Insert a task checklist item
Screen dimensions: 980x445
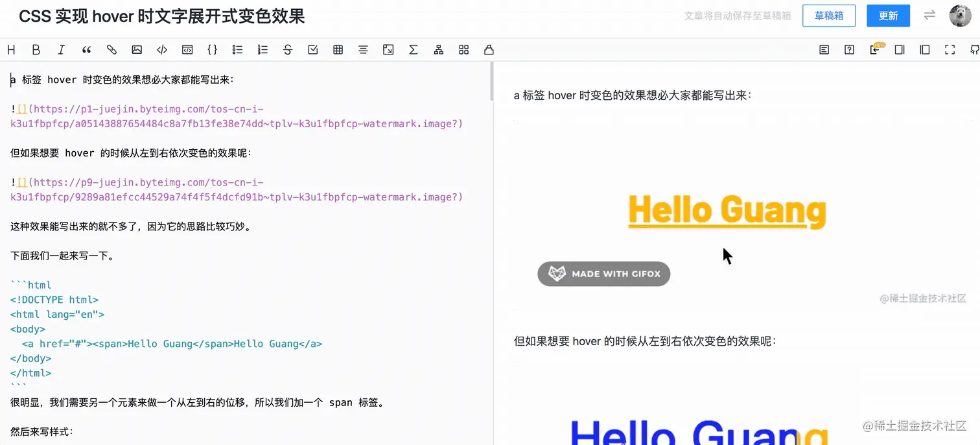(313, 50)
